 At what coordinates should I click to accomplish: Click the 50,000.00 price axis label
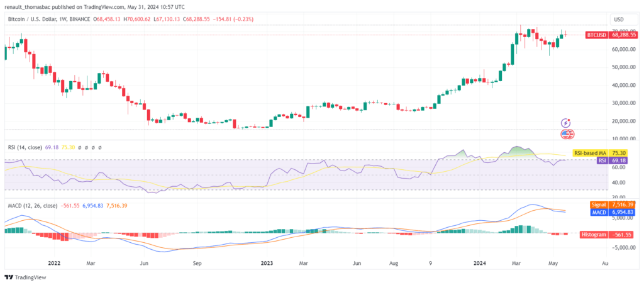click(624, 67)
